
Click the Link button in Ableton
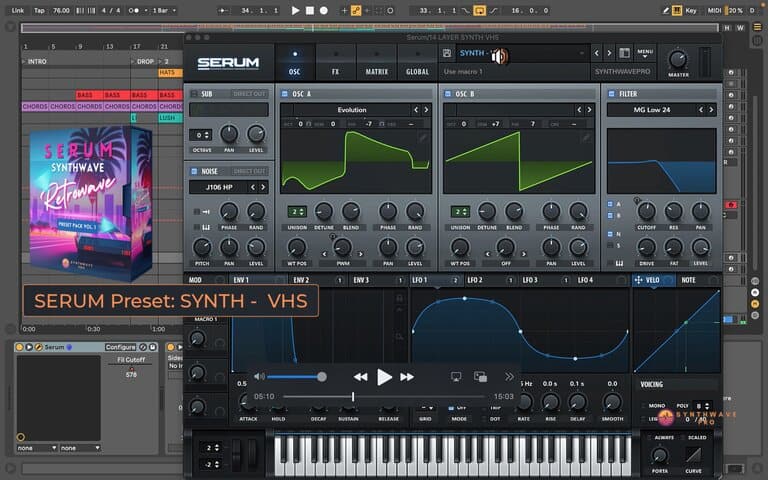(x=18, y=10)
